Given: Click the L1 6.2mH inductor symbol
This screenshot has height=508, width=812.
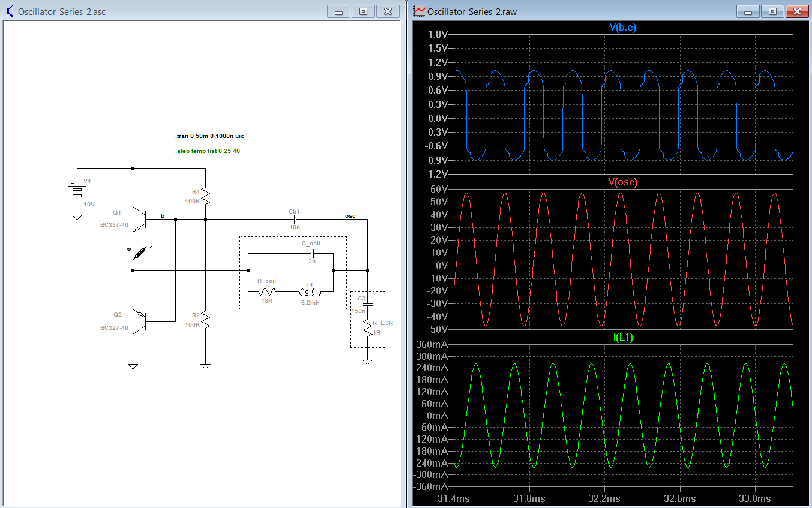Looking at the screenshot, I should click(x=310, y=292).
